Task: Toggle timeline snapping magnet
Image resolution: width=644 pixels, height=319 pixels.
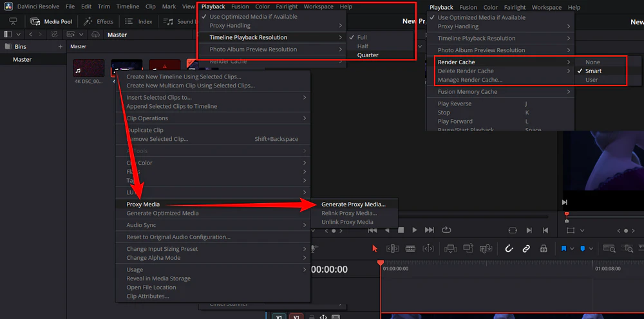Action: (509, 248)
